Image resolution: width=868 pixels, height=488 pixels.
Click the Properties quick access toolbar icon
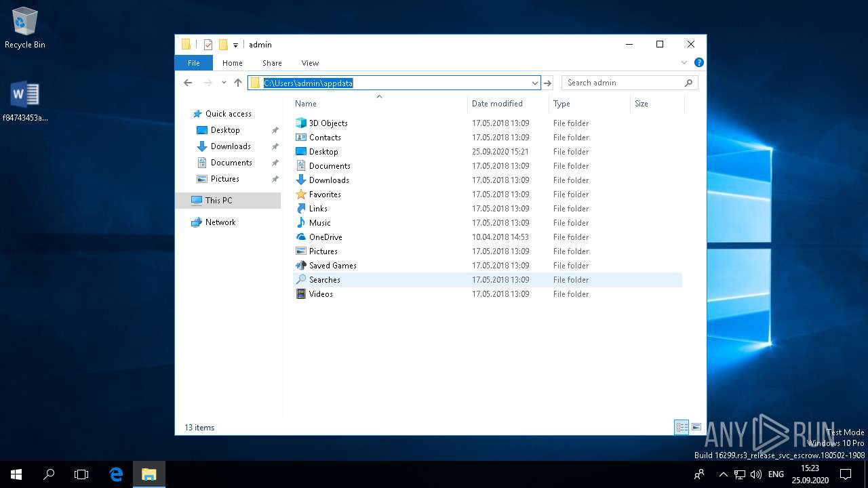pos(208,45)
